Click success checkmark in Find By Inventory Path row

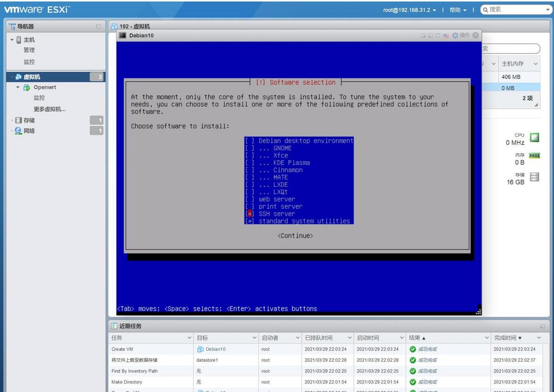pos(412,371)
